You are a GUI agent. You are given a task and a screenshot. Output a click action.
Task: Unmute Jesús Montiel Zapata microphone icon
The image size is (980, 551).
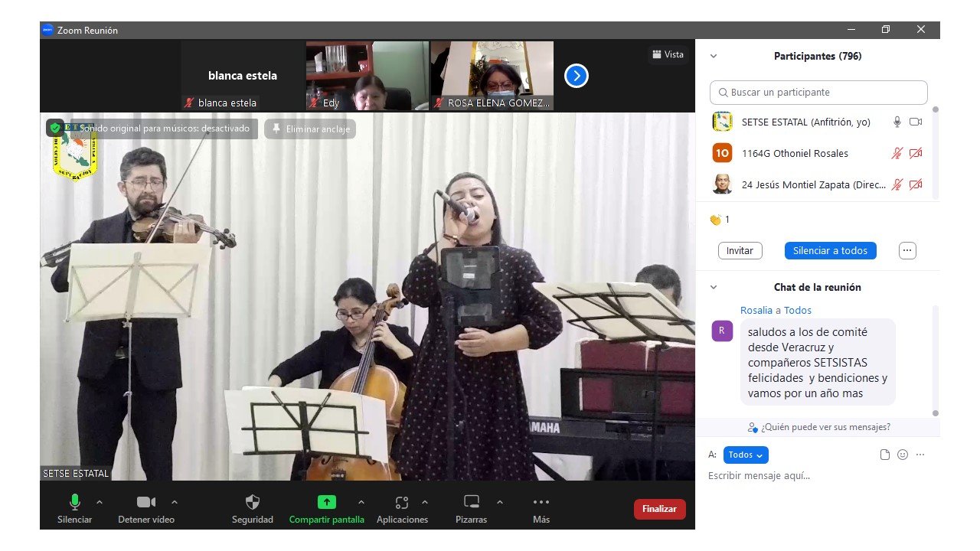pyautogui.click(x=897, y=184)
